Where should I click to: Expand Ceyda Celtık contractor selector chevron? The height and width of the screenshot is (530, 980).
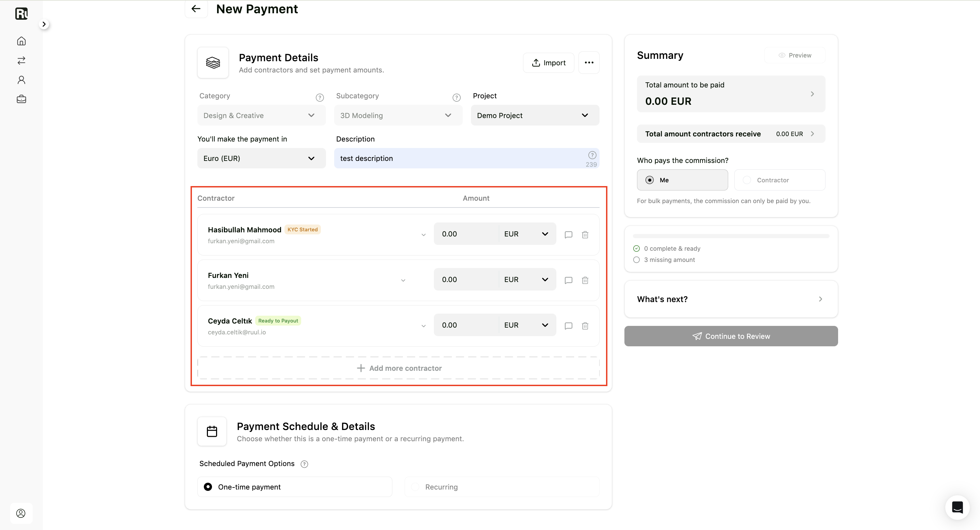423,326
